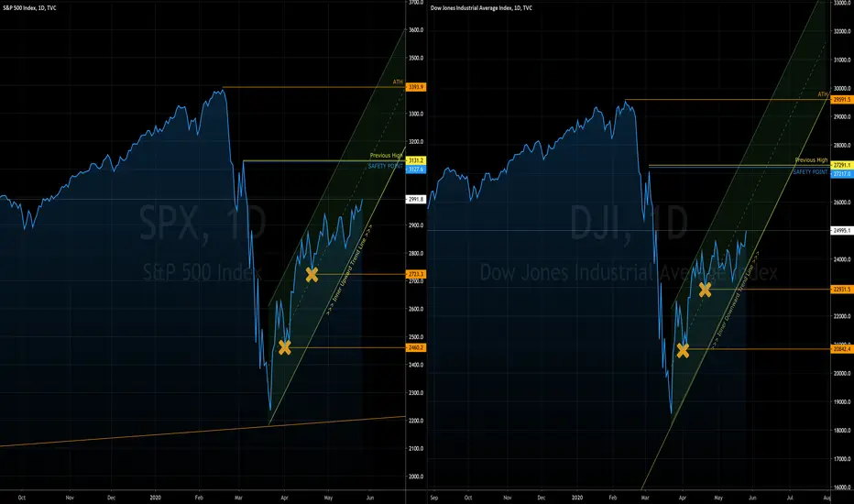The image size is (854, 504).
Task: Select the blue 3127.6 price tag
Action: click(x=416, y=170)
